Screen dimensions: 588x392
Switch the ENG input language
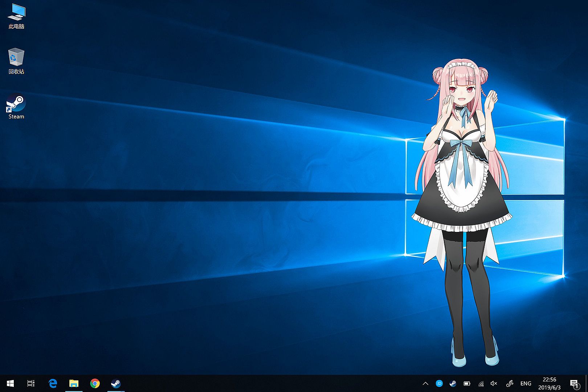(526, 383)
